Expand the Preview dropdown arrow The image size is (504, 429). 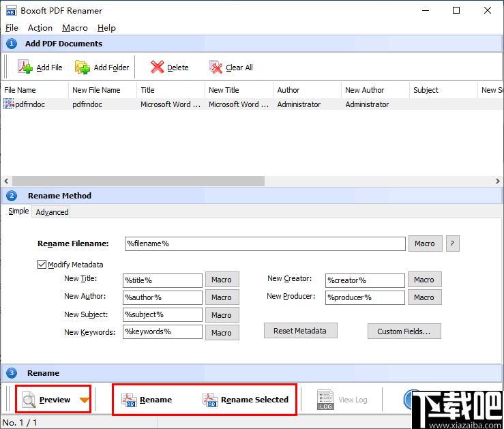tap(84, 400)
